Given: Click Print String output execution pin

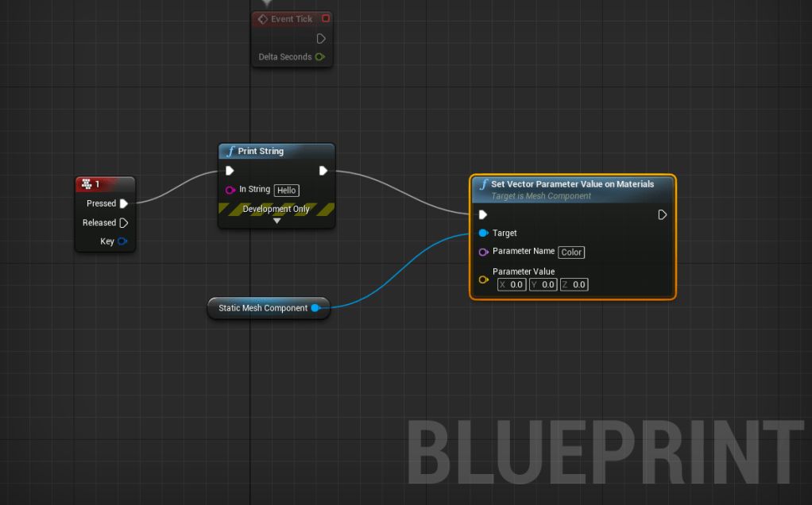Looking at the screenshot, I should pyautogui.click(x=323, y=171).
